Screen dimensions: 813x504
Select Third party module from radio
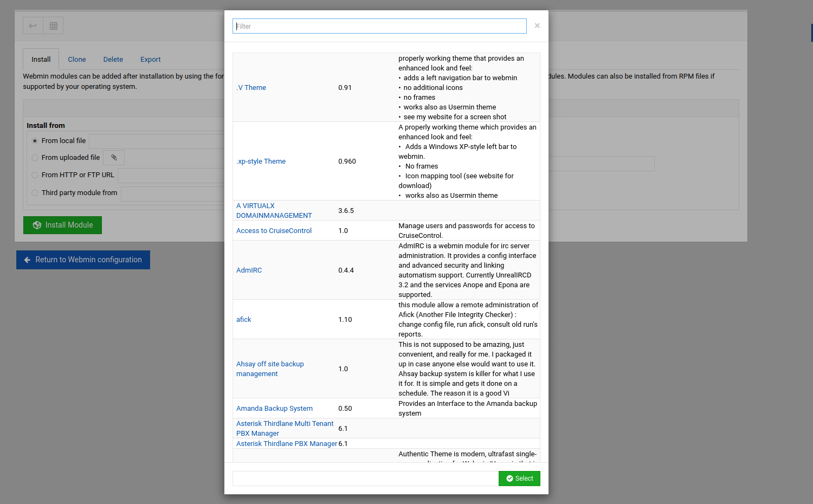[35, 193]
